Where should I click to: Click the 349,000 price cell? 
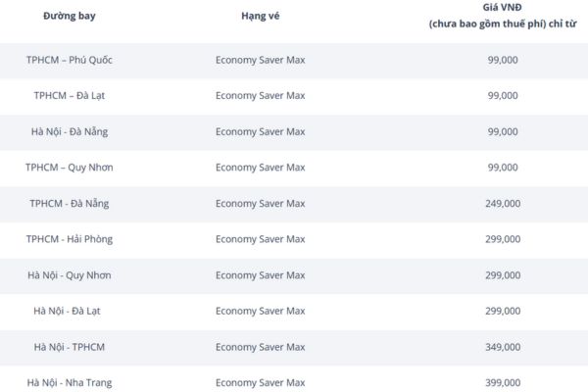[503, 347]
